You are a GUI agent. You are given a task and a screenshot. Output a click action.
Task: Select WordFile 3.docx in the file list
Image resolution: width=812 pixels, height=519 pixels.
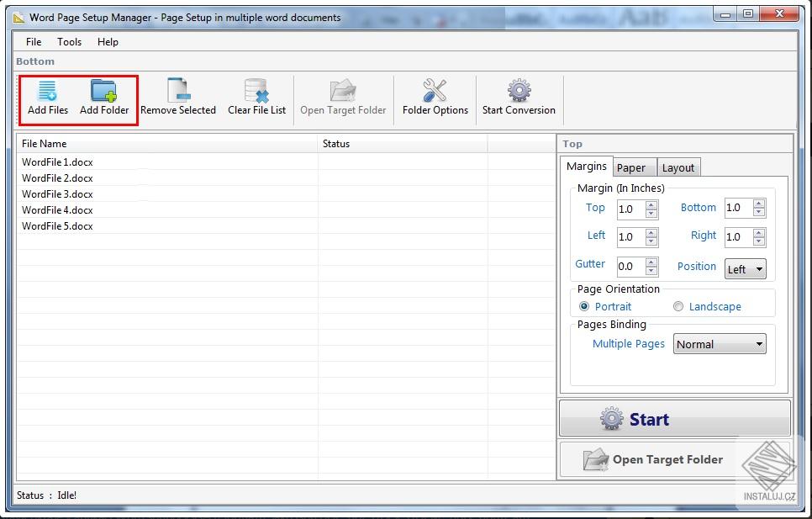pos(57,194)
